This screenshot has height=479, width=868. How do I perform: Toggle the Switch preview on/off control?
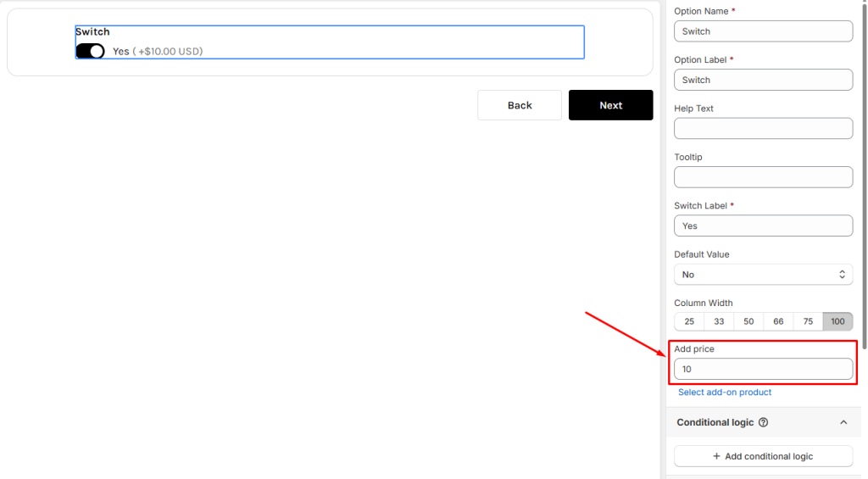[x=90, y=51]
